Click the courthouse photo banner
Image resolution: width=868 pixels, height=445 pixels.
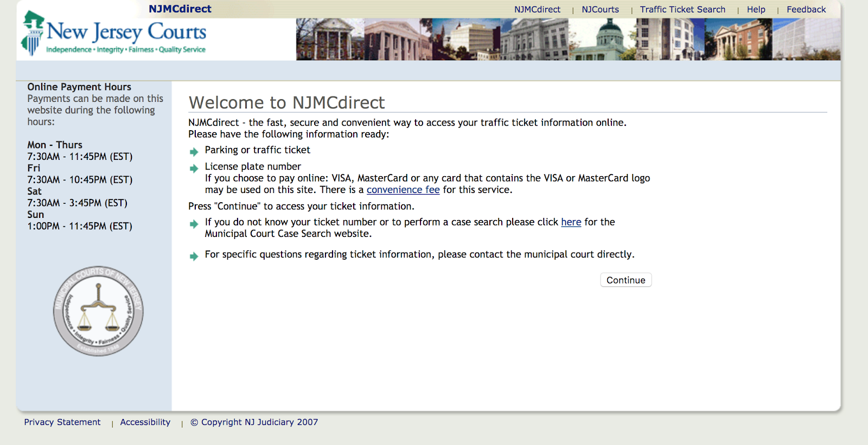tap(568, 39)
